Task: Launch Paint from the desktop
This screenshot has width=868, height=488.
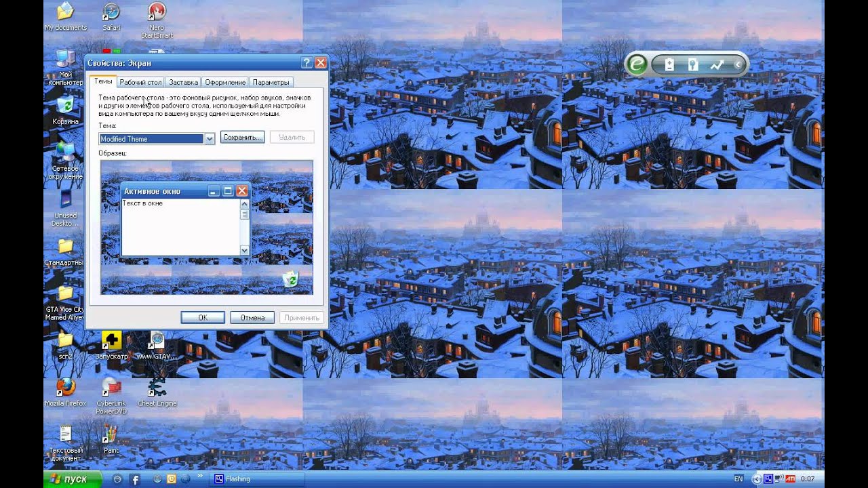Action: (111, 439)
